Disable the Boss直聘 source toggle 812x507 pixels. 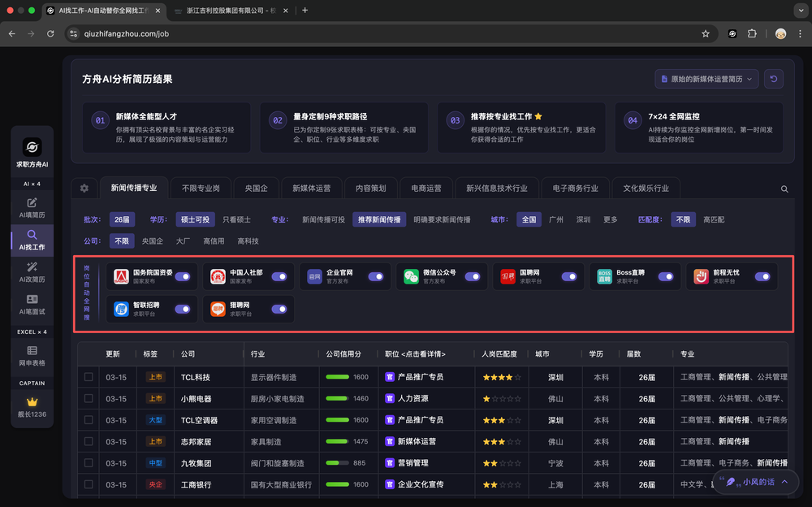click(666, 277)
